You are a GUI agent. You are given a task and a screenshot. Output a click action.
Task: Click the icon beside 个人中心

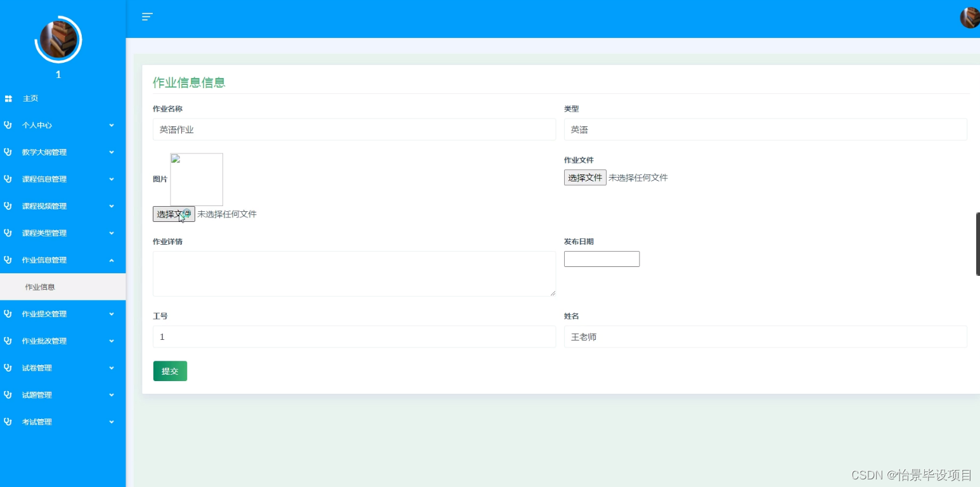8,125
